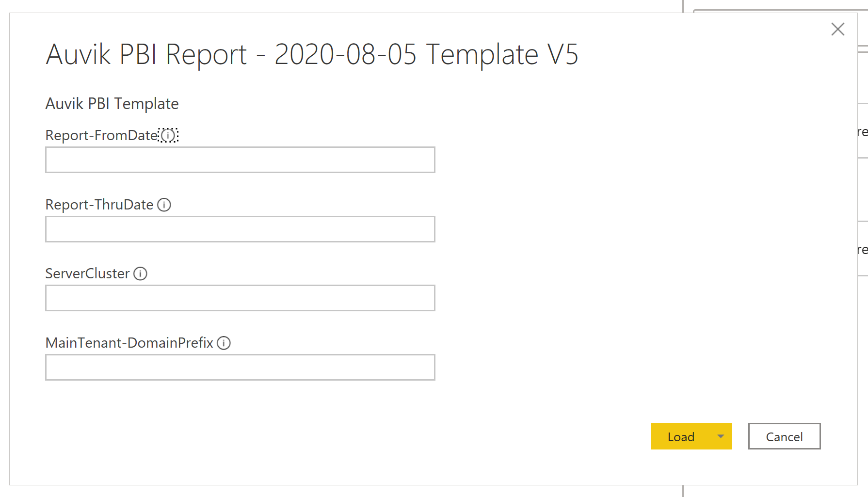Click into the Report-ThruDate input box
Screen dimensions: 868x497
240,229
